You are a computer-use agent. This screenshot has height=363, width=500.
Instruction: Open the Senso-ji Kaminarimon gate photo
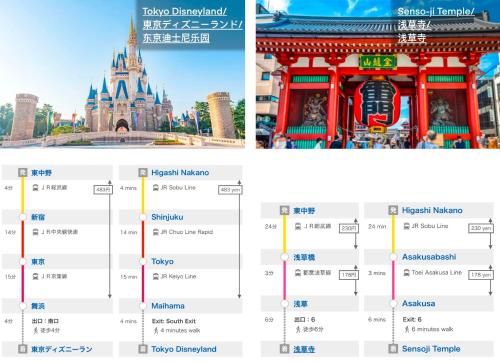tap(378, 74)
